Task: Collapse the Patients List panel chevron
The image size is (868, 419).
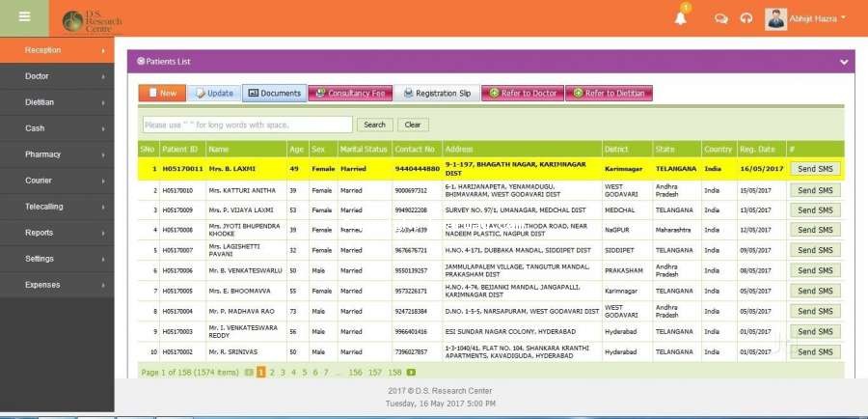Action: [x=844, y=62]
